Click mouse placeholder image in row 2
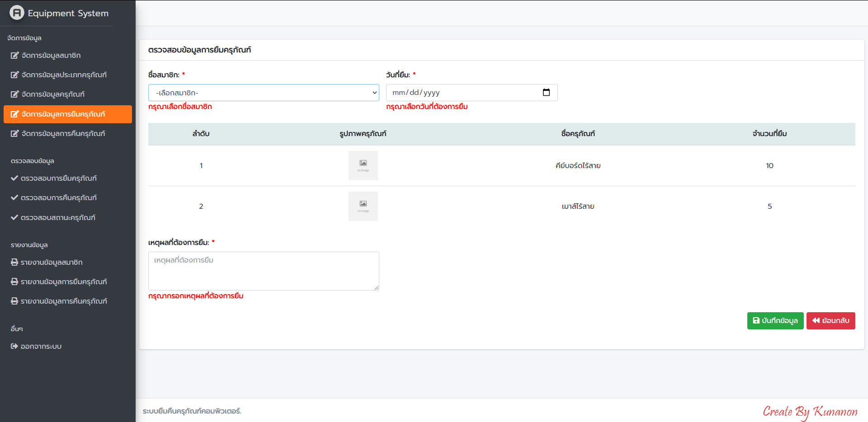This screenshot has width=868, height=422. [x=363, y=206]
